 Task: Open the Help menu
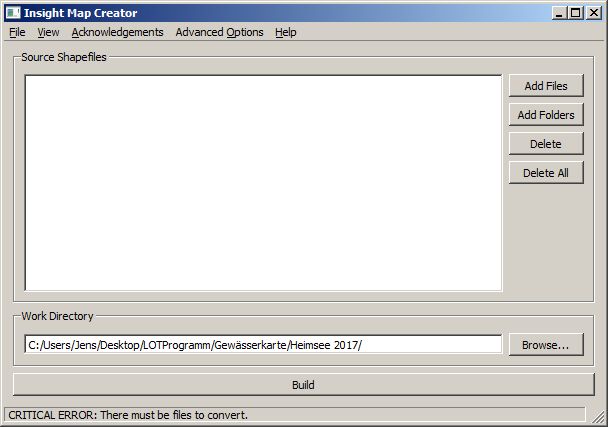tap(286, 32)
